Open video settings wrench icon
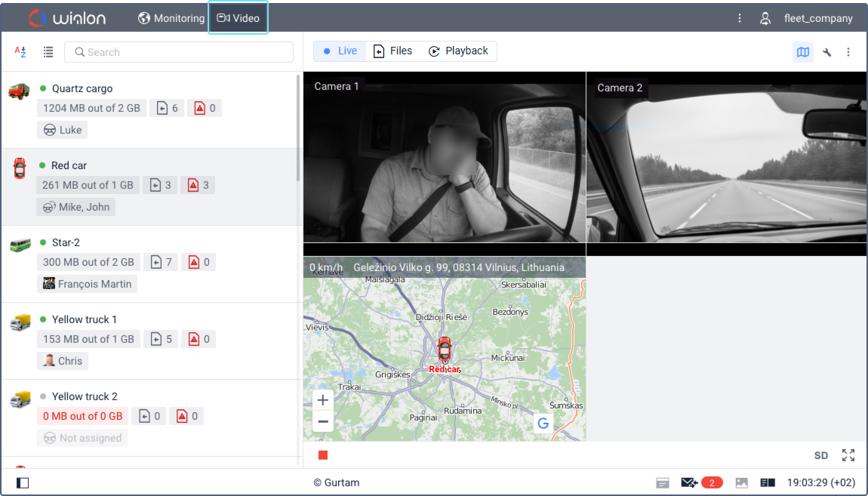The width and height of the screenshot is (868, 496). point(826,52)
